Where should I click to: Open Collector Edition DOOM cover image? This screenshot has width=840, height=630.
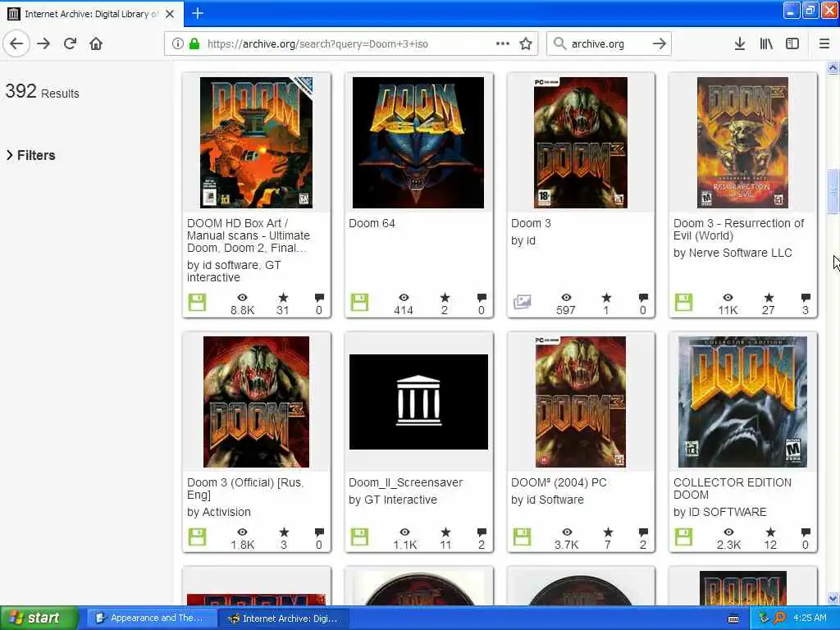pos(742,402)
